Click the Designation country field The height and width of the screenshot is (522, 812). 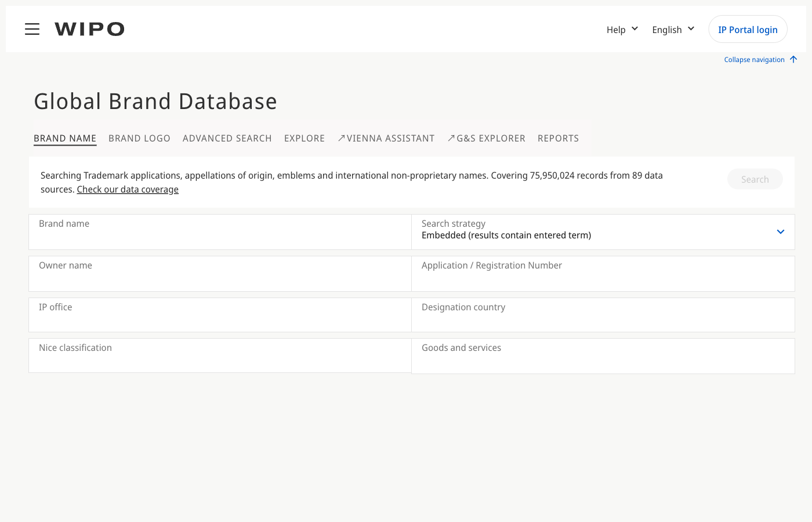pyautogui.click(x=603, y=315)
